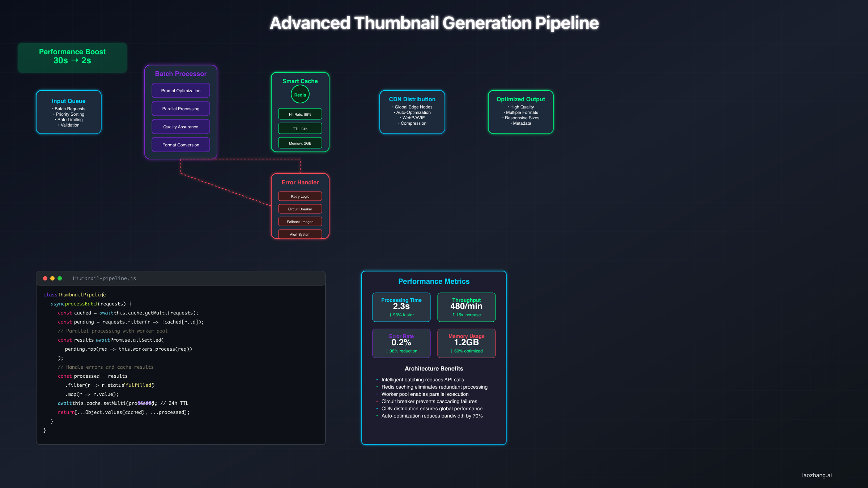Click code line pending.map(req => this.workers.process(req))
The image size is (868, 488).
click(128, 349)
